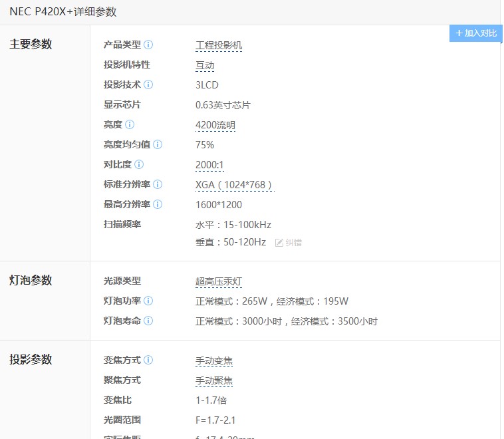Click the NEC P420X+详细参数 title

[63, 11]
